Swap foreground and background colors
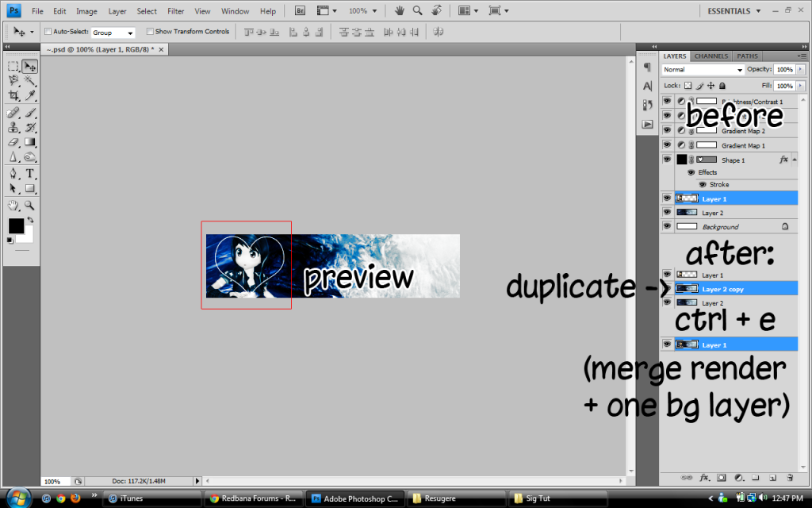Image resolution: width=812 pixels, height=508 pixels. point(31,220)
